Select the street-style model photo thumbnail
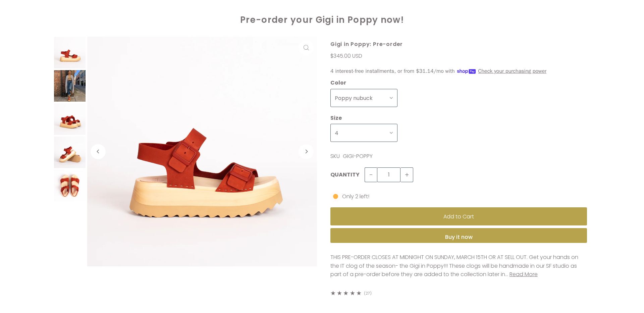The height and width of the screenshot is (313, 644). pyautogui.click(x=70, y=86)
